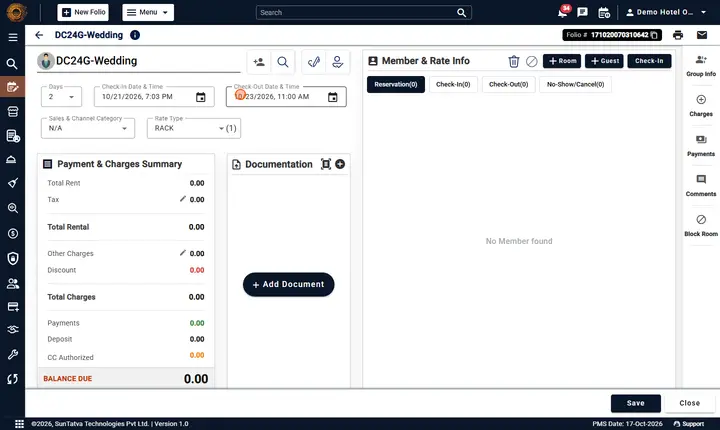The width and height of the screenshot is (720, 430).
Task: Expand Demo Hotel user account menu
Action: pyautogui.click(x=666, y=12)
